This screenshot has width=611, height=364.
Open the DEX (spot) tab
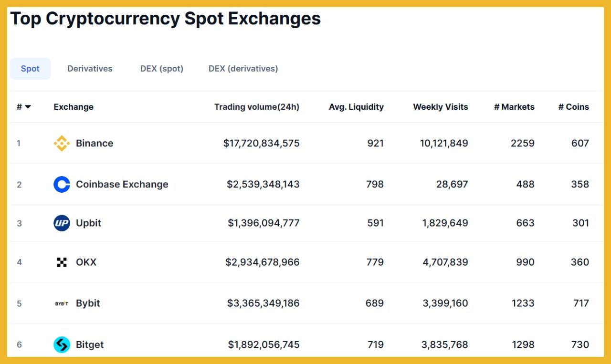click(x=161, y=68)
